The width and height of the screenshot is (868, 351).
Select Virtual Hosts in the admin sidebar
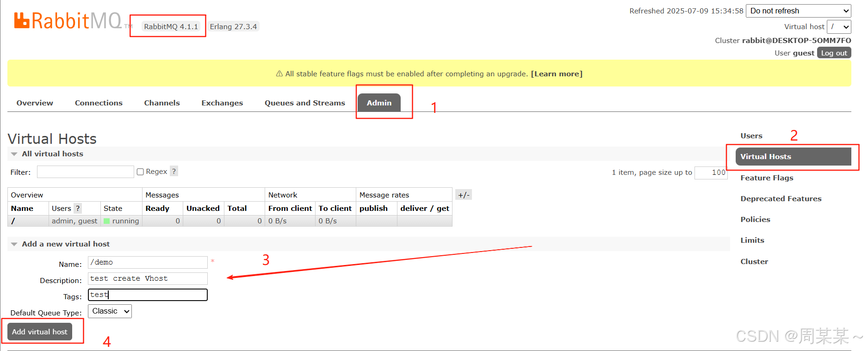[794, 156]
